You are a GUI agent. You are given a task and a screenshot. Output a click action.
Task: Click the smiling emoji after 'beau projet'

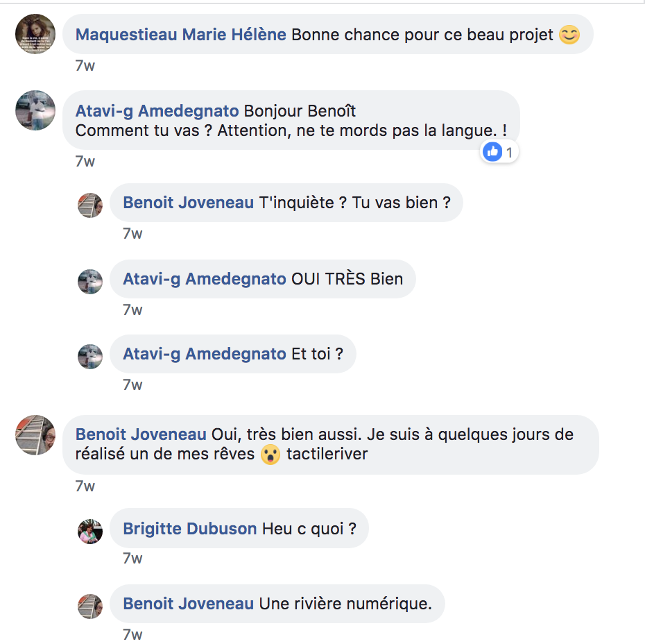[x=569, y=35]
